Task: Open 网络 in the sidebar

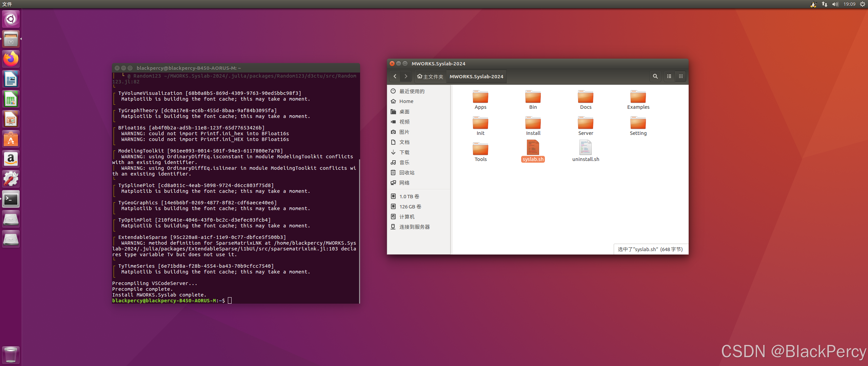Action: pyautogui.click(x=419, y=183)
